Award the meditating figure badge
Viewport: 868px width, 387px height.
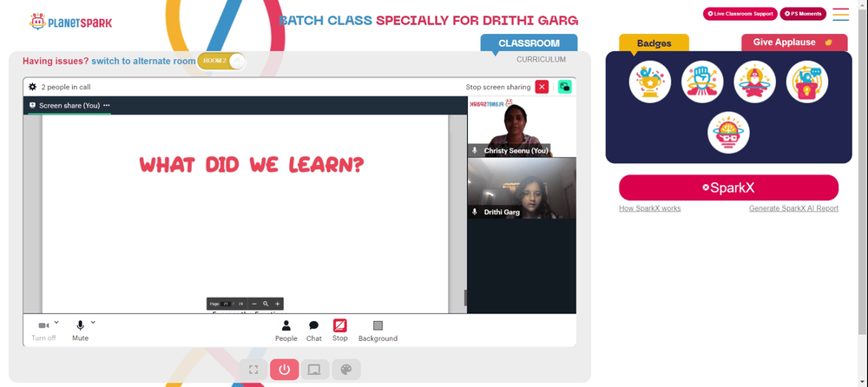[754, 82]
